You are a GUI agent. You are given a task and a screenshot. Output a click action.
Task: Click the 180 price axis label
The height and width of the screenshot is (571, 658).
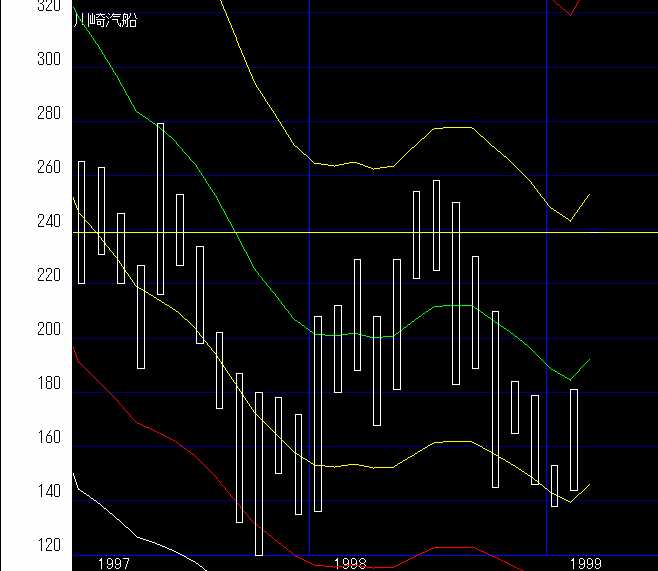click(x=48, y=384)
